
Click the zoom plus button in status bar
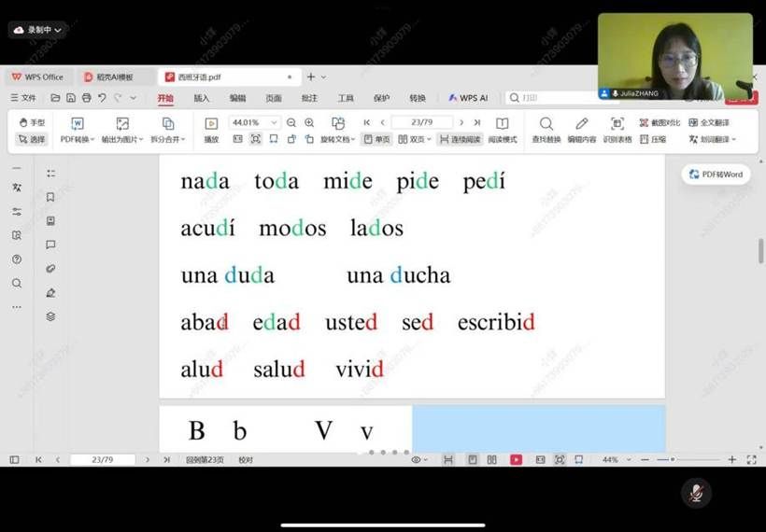[731, 459]
